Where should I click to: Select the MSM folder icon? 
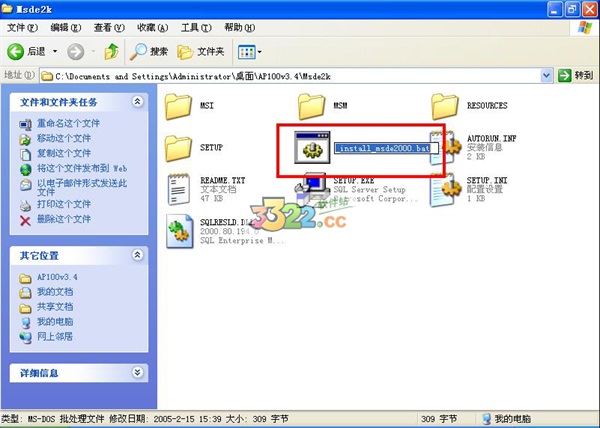[x=311, y=107]
